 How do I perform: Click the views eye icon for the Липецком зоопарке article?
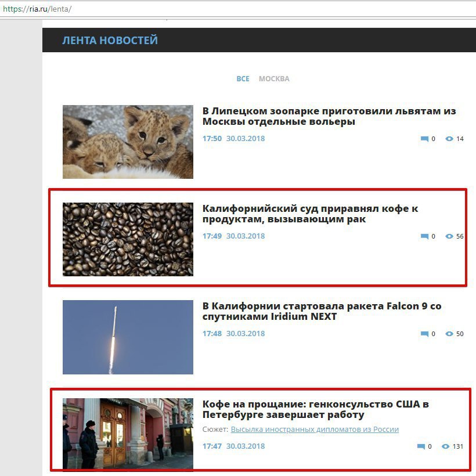coord(449,139)
